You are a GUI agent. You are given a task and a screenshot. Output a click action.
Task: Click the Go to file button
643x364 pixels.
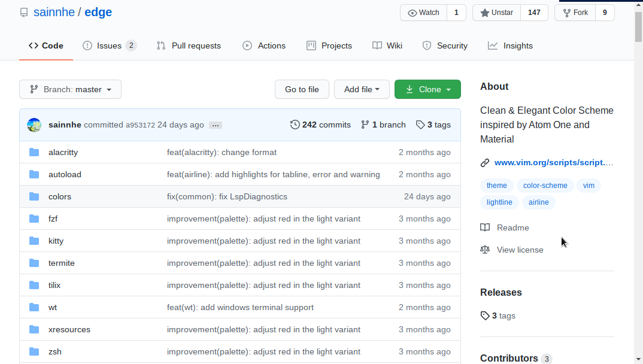(302, 89)
